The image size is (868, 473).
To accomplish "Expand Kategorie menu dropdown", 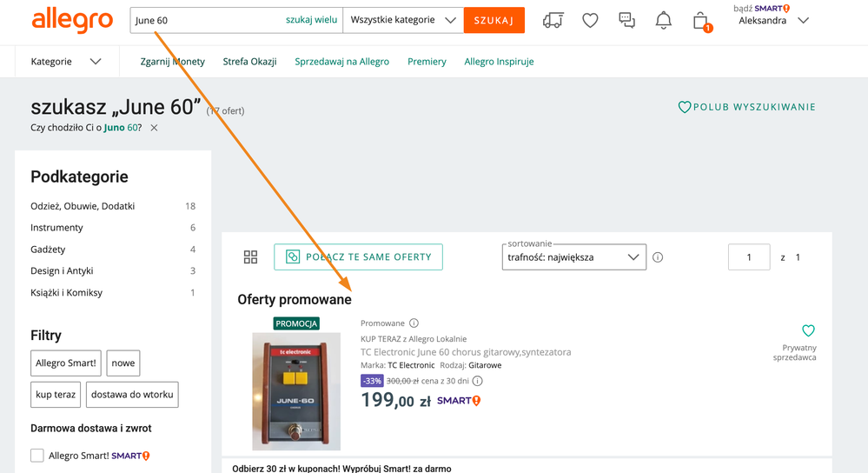I will (x=66, y=62).
